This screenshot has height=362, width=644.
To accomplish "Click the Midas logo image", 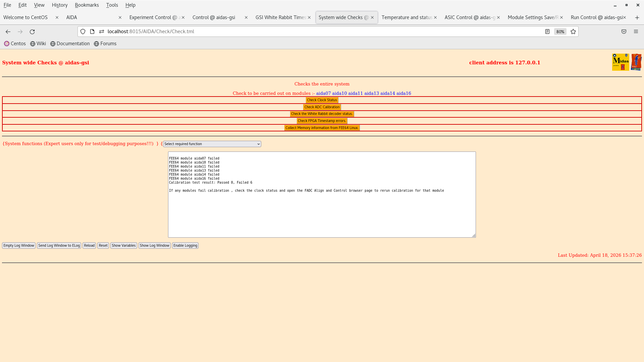I will tap(621, 62).
